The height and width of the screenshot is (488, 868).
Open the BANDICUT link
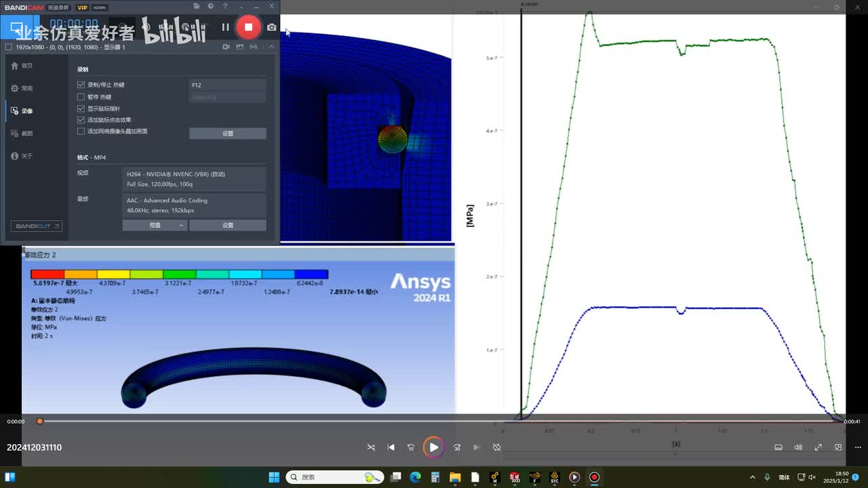(x=37, y=226)
